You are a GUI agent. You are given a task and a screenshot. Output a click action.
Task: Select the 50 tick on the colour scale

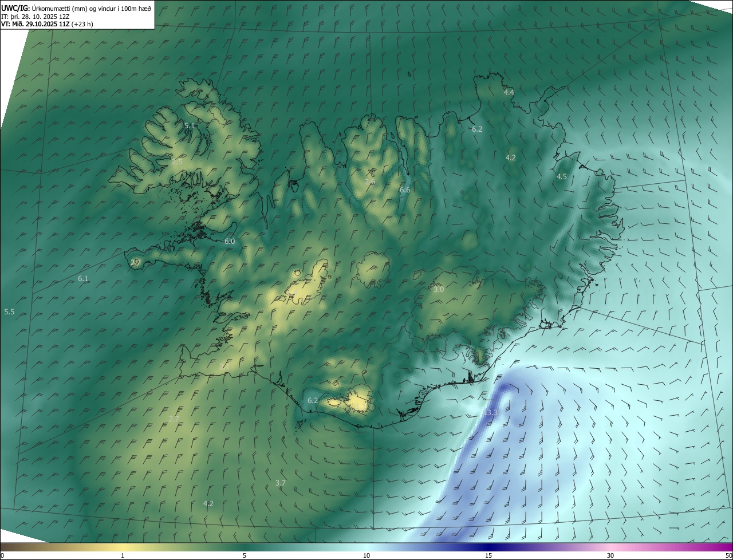click(x=728, y=555)
